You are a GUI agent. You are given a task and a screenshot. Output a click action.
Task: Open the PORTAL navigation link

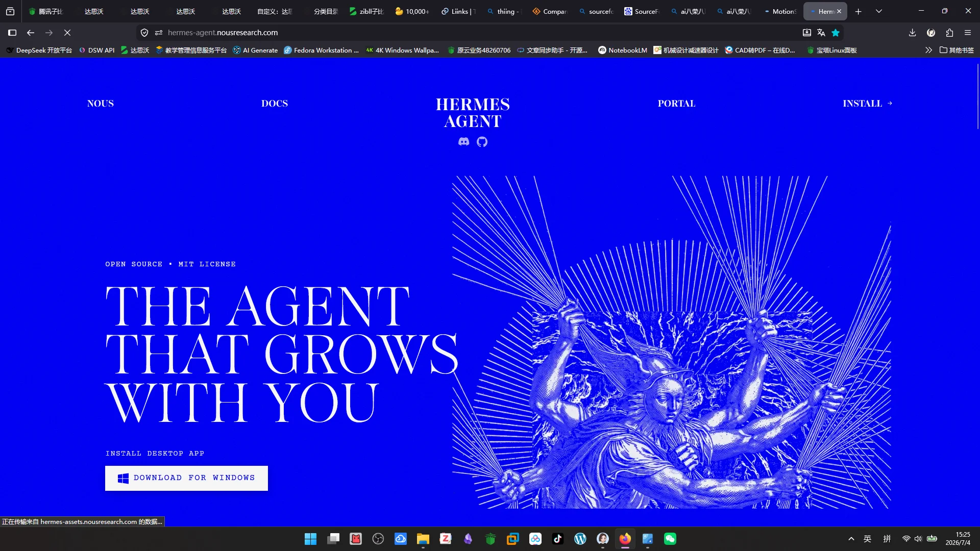point(676,104)
